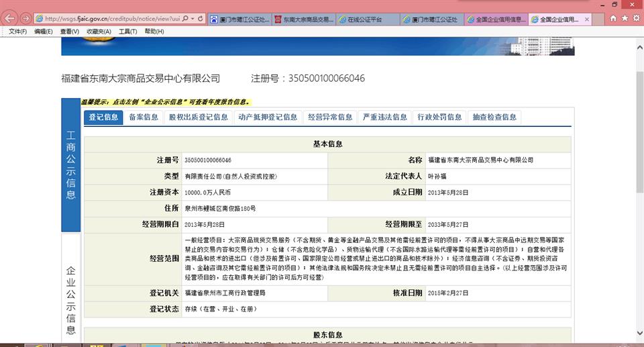Viewport: 644px width, 347px height.
Task: Click the 10000.0万人民币 registered capital value
Action: 207,193
